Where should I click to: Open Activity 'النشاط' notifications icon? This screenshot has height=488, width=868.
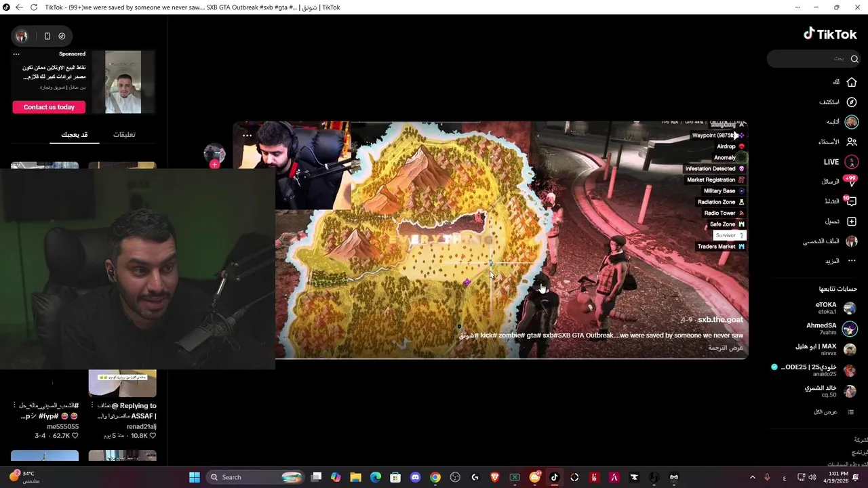point(852,201)
